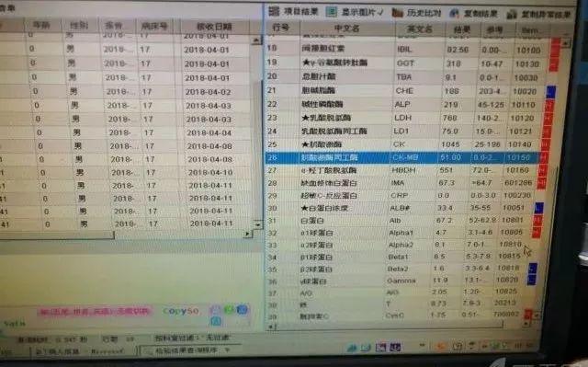Sort by the 英文名 column header

[x=420, y=29]
